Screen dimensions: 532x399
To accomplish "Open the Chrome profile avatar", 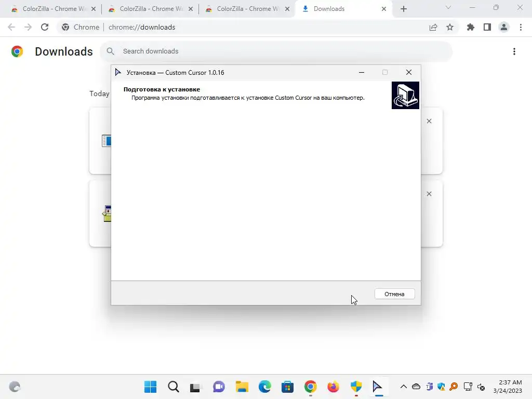I will pyautogui.click(x=504, y=27).
